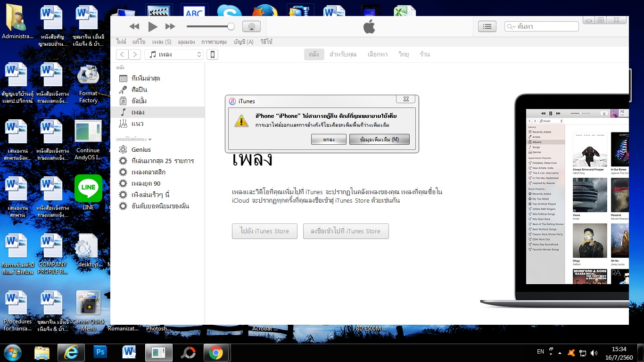Open the Windows Start menu
Screen dimensions: 644x362
point(13,352)
